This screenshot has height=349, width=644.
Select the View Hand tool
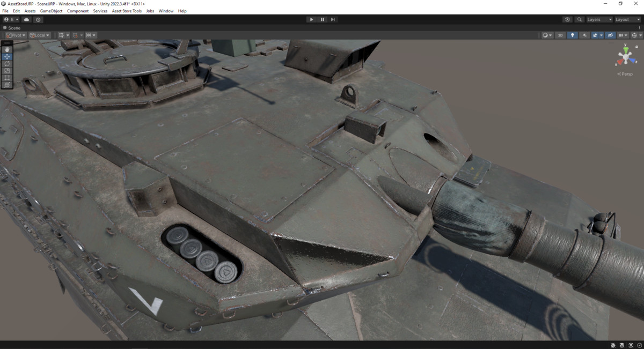[x=7, y=49]
